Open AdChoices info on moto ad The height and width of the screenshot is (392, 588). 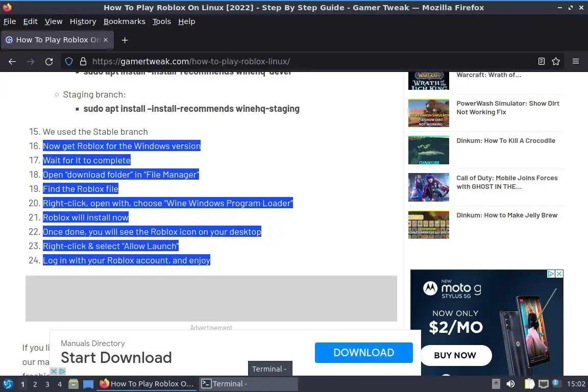551,274
